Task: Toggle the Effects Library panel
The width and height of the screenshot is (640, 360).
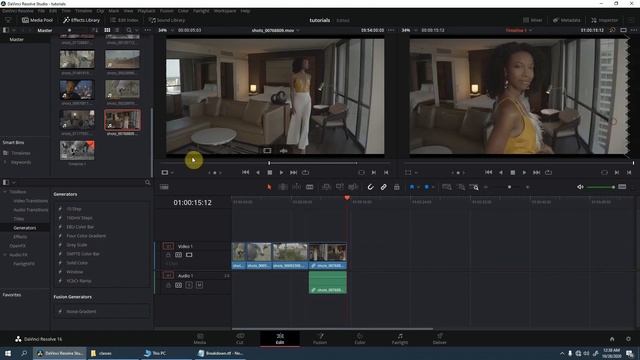Action: [81, 20]
